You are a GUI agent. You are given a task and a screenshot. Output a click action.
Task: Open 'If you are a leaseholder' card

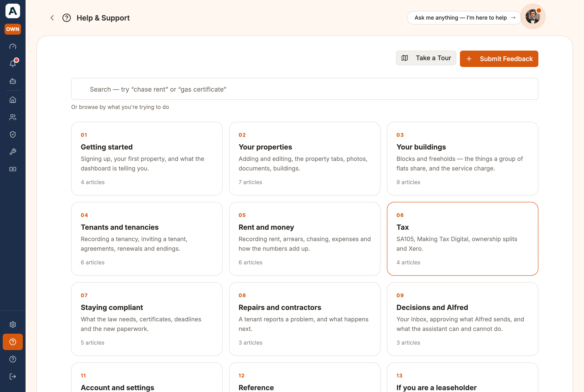click(462, 377)
